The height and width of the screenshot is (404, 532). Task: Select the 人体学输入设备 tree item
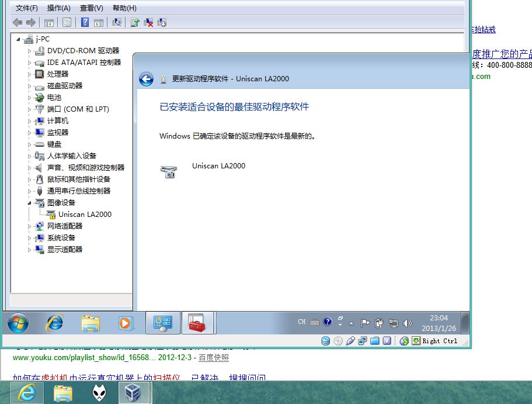pyautogui.click(x=72, y=156)
